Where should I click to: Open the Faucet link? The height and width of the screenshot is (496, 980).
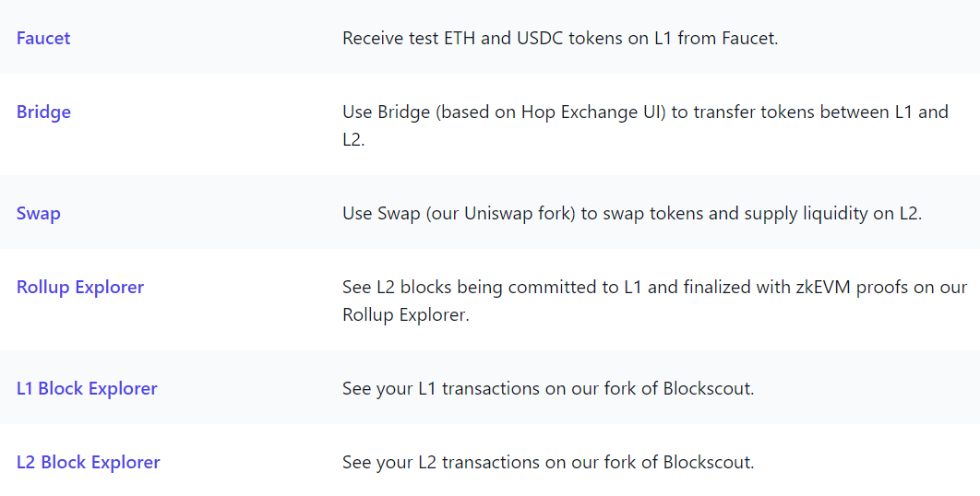tap(43, 38)
